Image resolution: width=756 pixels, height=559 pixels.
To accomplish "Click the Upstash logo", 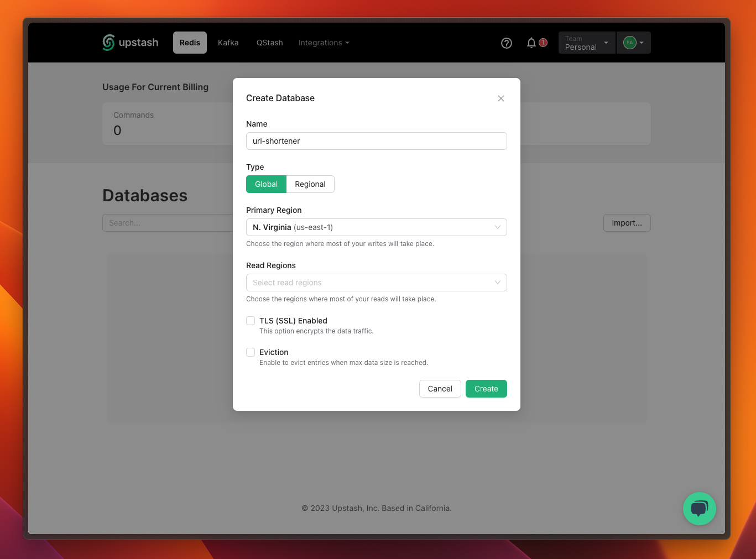I will (130, 43).
